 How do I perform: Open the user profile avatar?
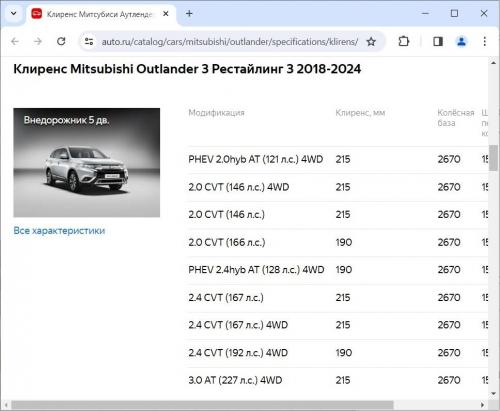coord(461,41)
